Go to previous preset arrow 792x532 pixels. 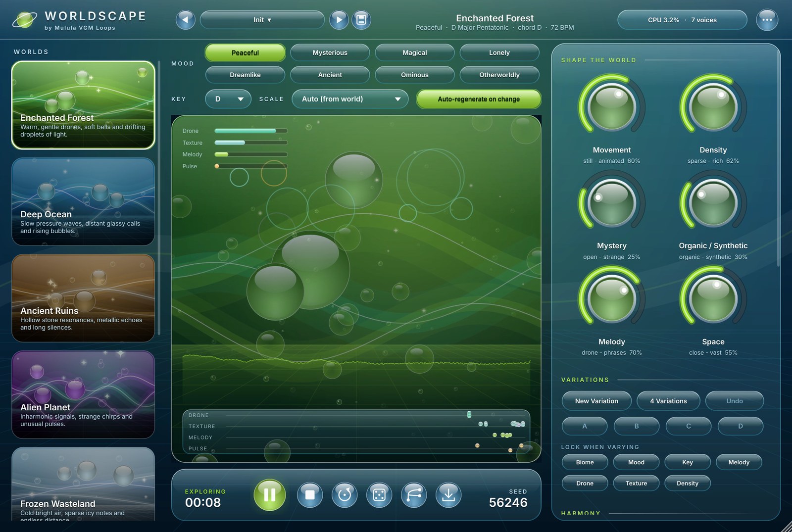186,20
